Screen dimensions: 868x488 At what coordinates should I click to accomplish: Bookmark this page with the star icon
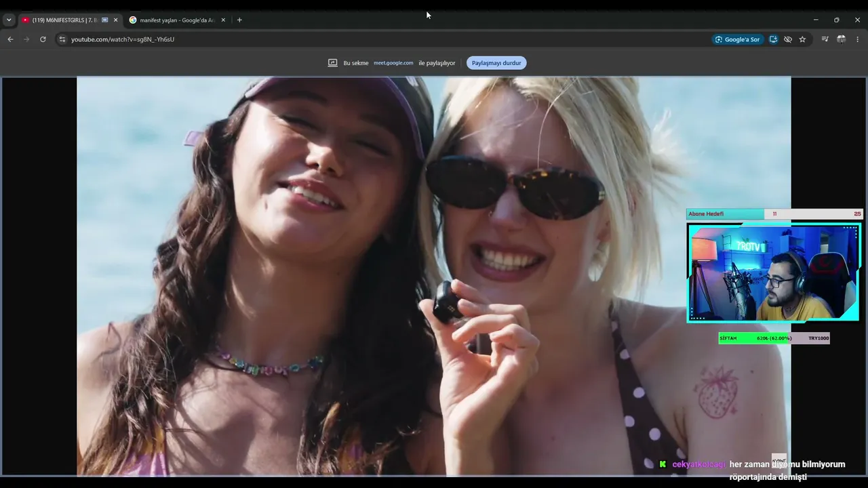coord(802,39)
